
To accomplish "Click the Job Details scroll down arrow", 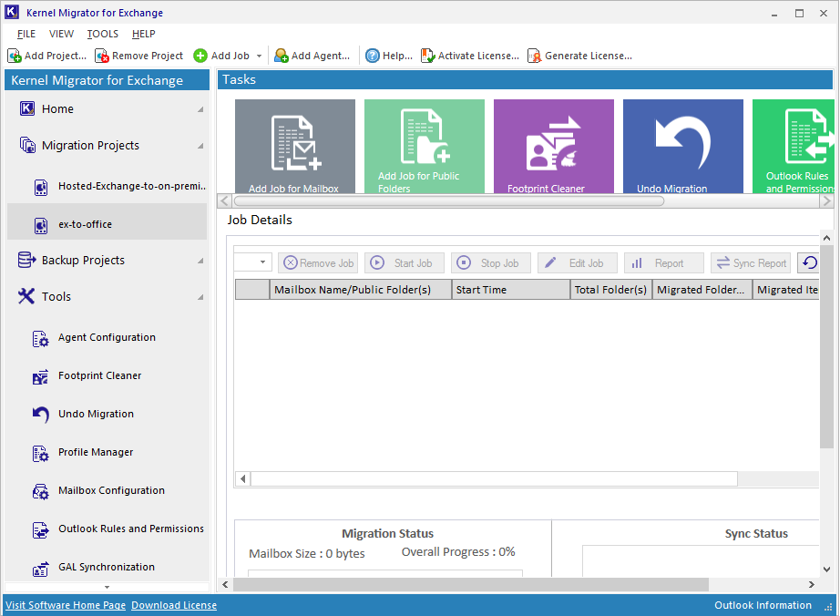I will point(826,570).
